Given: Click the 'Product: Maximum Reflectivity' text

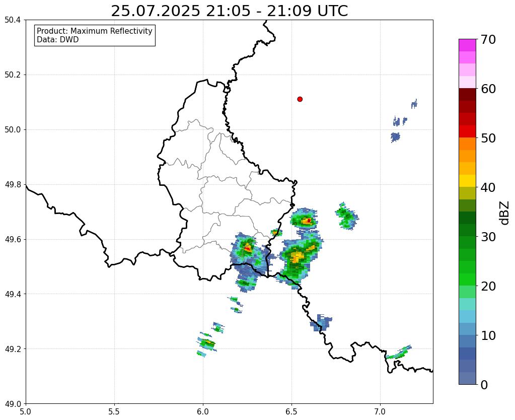Looking at the screenshot, I should (95, 31).
